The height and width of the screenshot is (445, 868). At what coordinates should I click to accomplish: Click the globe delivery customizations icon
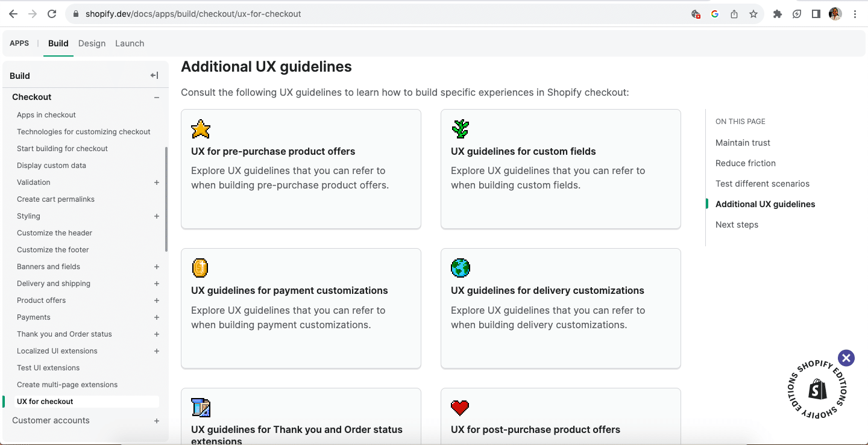[461, 268]
